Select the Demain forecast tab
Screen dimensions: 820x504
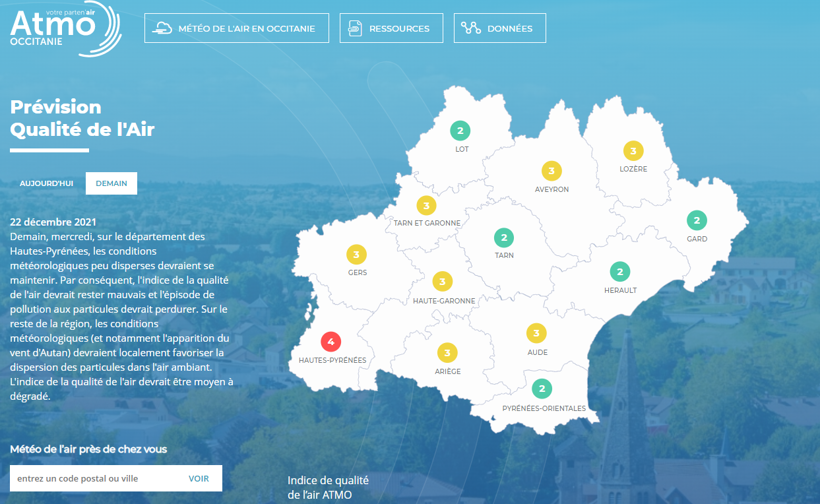click(111, 183)
